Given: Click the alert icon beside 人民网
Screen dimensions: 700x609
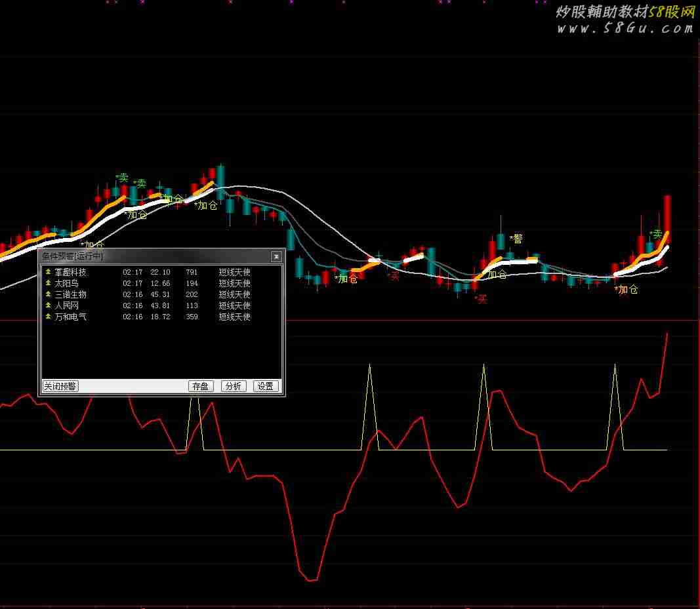Looking at the screenshot, I should click(48, 305).
